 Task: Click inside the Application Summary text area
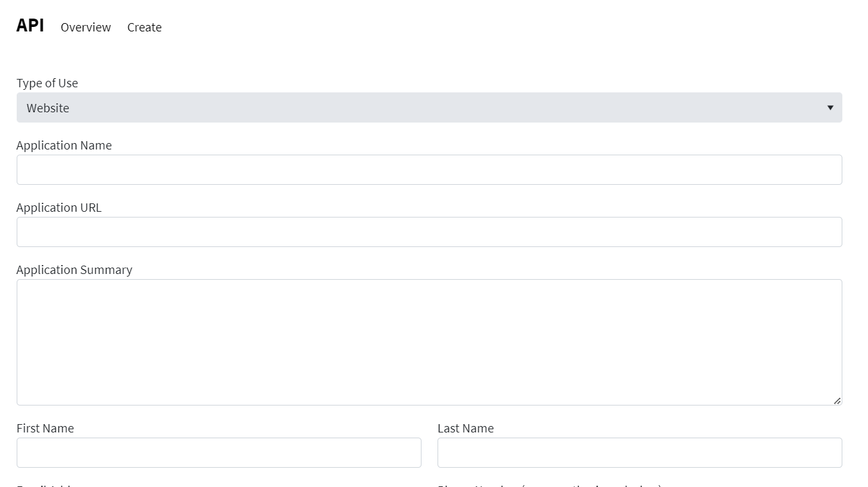[x=429, y=343]
